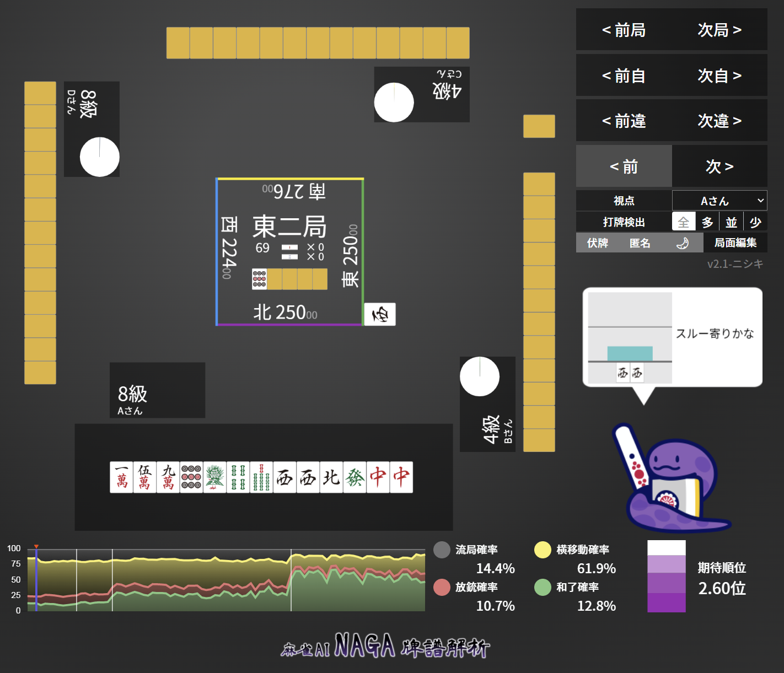Viewport: 784px width, 673px height.
Task: Click the probability timeline graph
Action: 226,580
